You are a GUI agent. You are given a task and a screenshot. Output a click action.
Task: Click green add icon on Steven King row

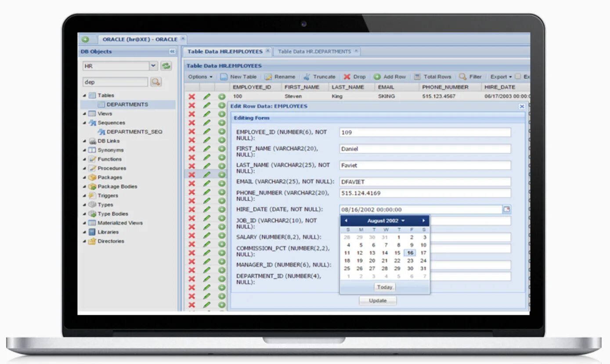point(222,97)
